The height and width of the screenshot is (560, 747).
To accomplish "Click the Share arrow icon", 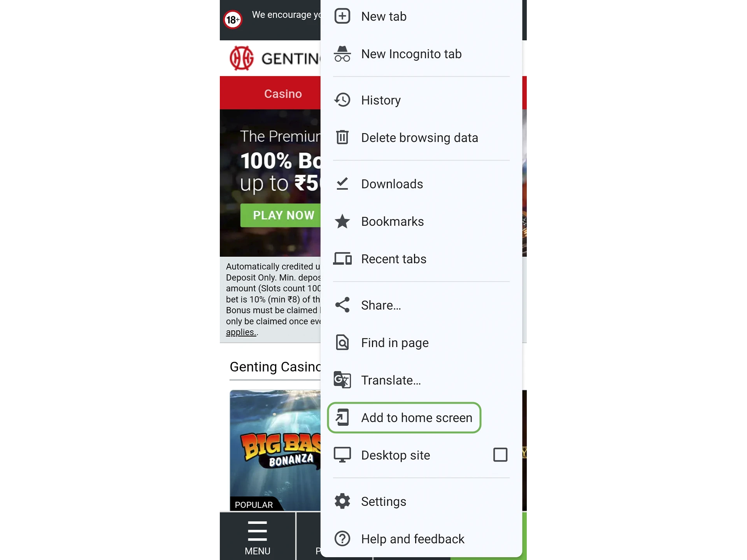I will [x=342, y=305].
